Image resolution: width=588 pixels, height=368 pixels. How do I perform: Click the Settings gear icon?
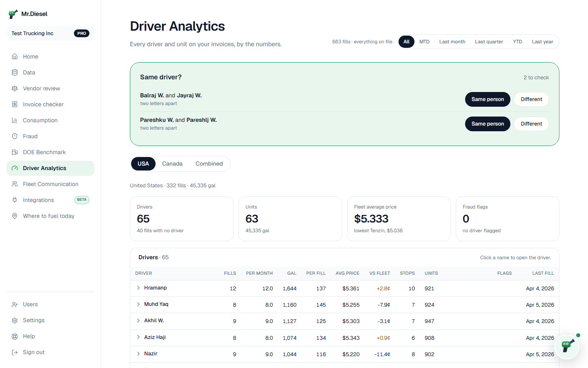(15, 320)
